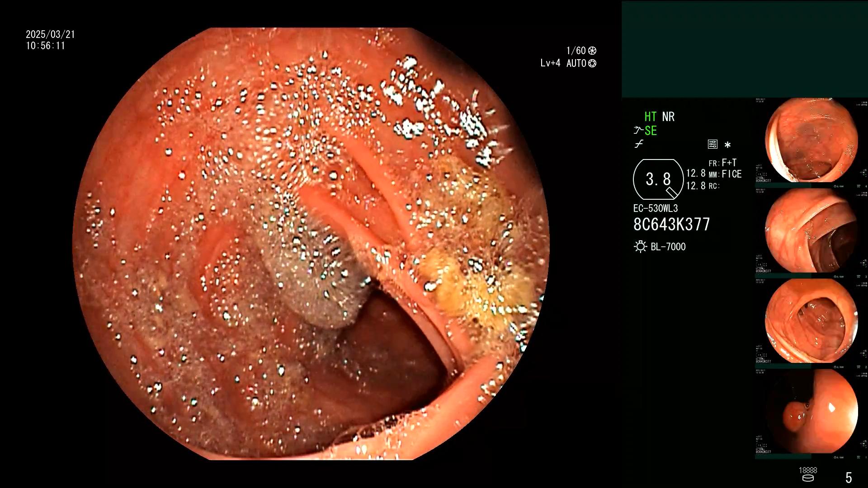Image resolution: width=868 pixels, height=488 pixels.
Task: Open the second thumbnail showing colon folds
Action: coord(811,230)
